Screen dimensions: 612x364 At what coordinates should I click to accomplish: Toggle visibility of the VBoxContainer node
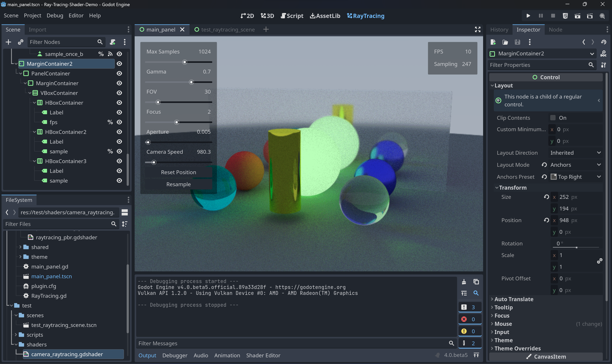click(119, 93)
